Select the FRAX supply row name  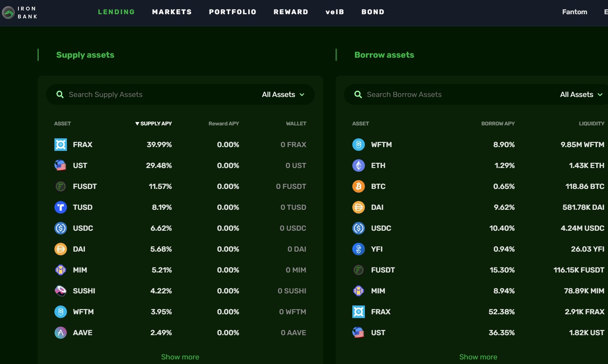82,145
